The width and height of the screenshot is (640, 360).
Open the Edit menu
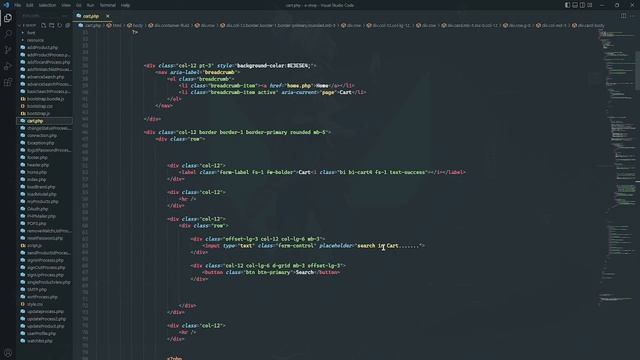tap(29, 5)
